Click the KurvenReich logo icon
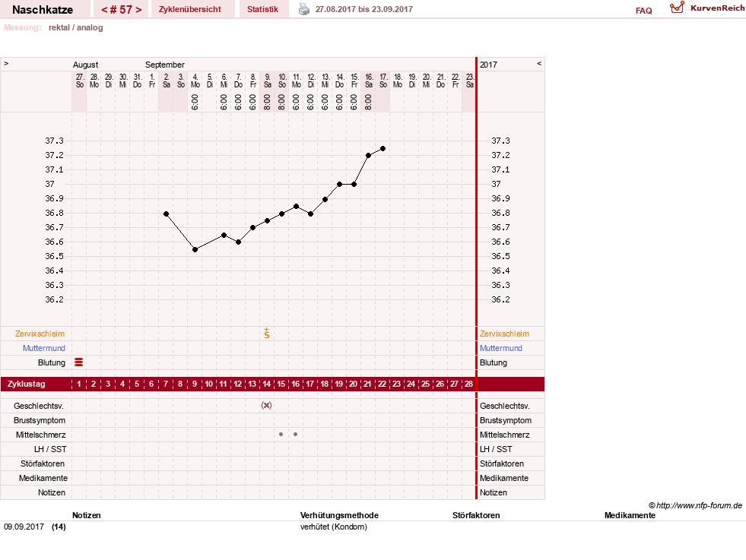Viewport: 746px width, 560px height. coord(677,8)
